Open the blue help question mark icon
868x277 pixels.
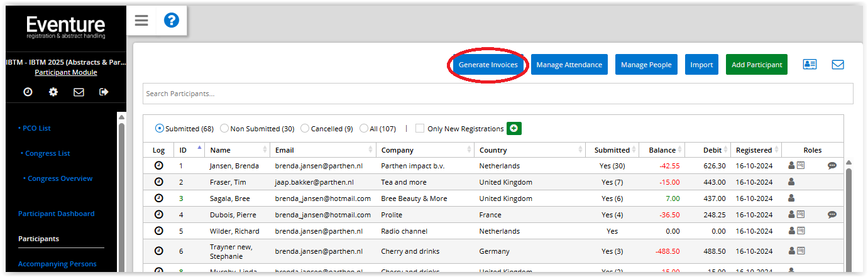pyautogui.click(x=172, y=21)
